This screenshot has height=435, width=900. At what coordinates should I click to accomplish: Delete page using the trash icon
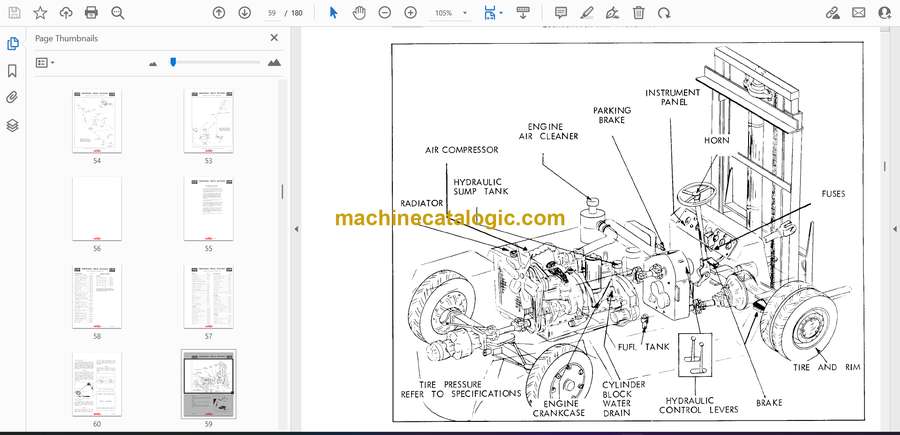tap(638, 13)
